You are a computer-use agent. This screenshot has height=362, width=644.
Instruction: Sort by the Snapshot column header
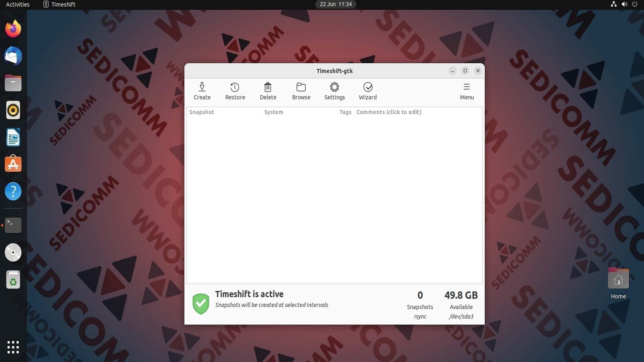tap(202, 112)
